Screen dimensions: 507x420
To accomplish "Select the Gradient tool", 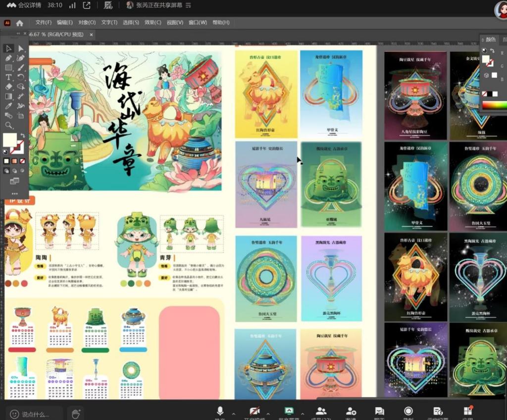I will [8, 96].
